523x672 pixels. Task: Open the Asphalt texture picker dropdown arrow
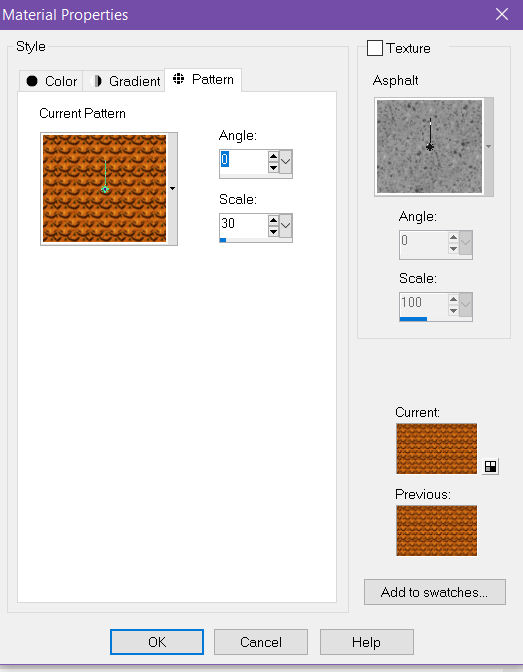[x=489, y=147]
